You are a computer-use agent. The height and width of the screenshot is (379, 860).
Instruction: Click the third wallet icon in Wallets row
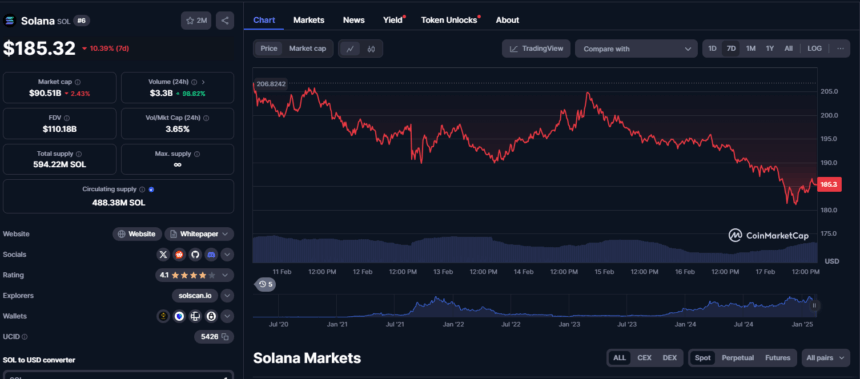pyautogui.click(x=195, y=316)
